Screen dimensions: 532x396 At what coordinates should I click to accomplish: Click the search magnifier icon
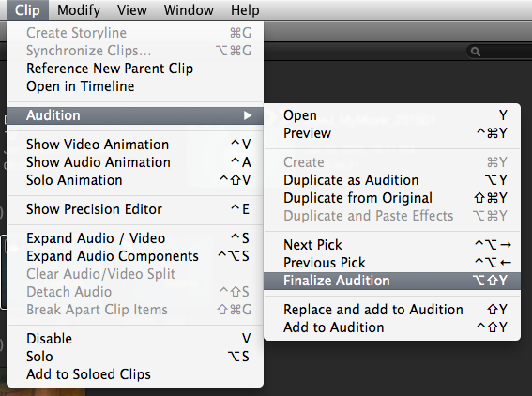tap(476, 52)
